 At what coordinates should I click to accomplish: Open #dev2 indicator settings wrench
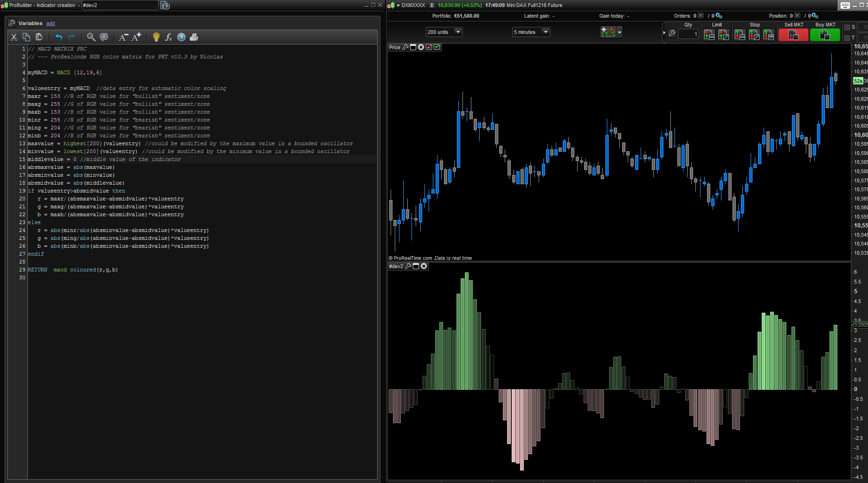408,266
